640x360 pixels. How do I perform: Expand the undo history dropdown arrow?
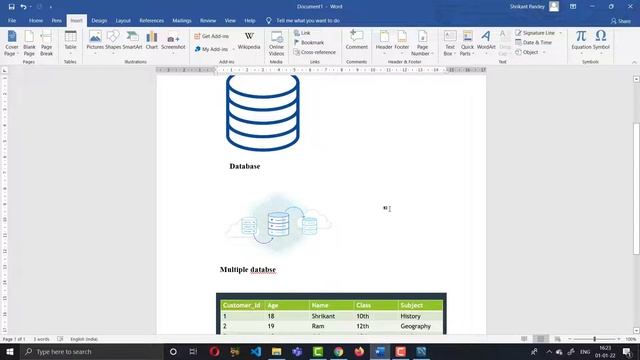[31, 7]
